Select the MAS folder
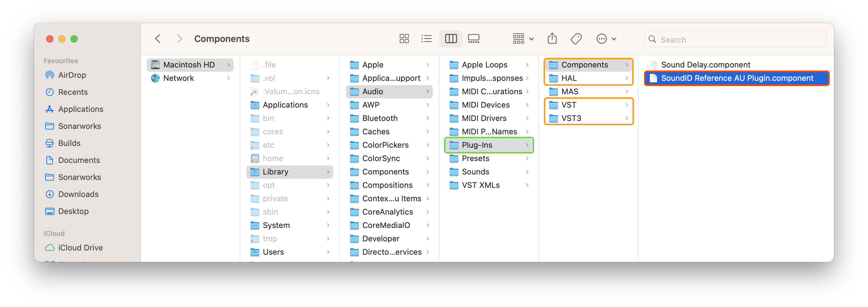The image size is (868, 307). [x=589, y=91]
